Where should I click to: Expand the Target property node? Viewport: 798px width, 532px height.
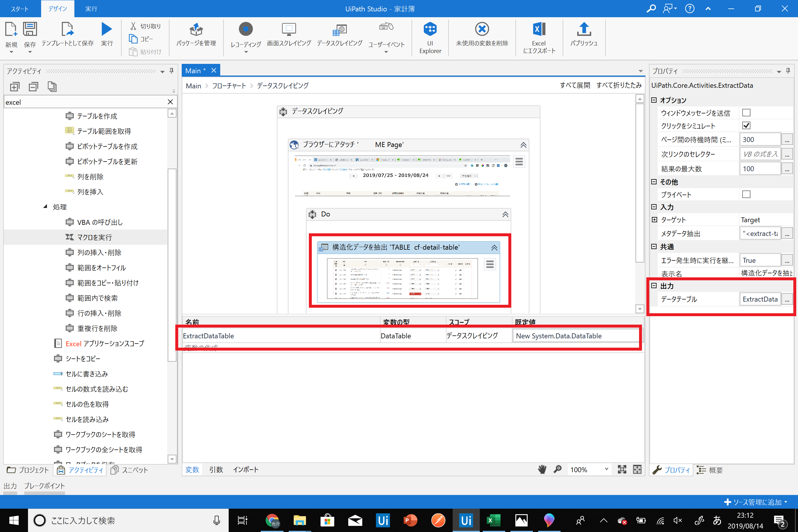(654, 220)
